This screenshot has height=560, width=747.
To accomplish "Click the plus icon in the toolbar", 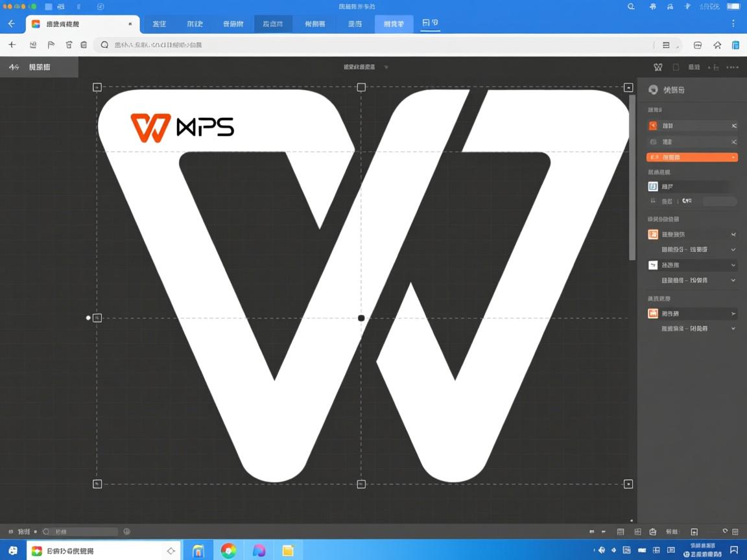I will pos(12,45).
